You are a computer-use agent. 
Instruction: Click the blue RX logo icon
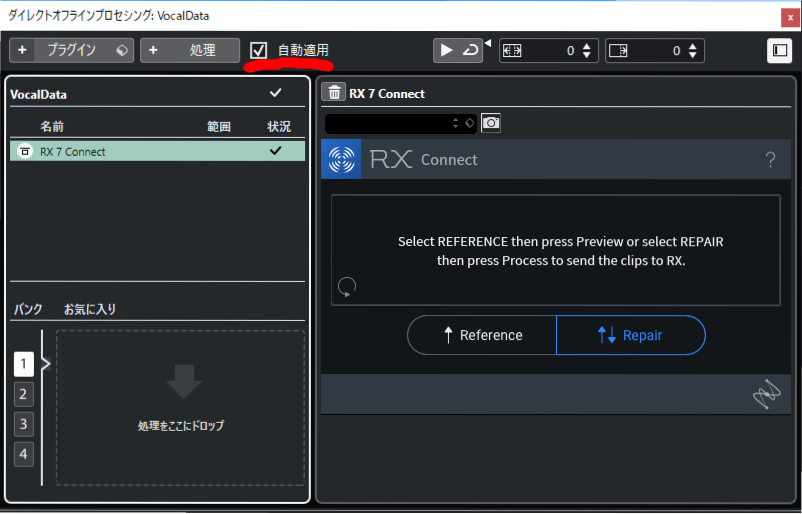tap(341, 159)
